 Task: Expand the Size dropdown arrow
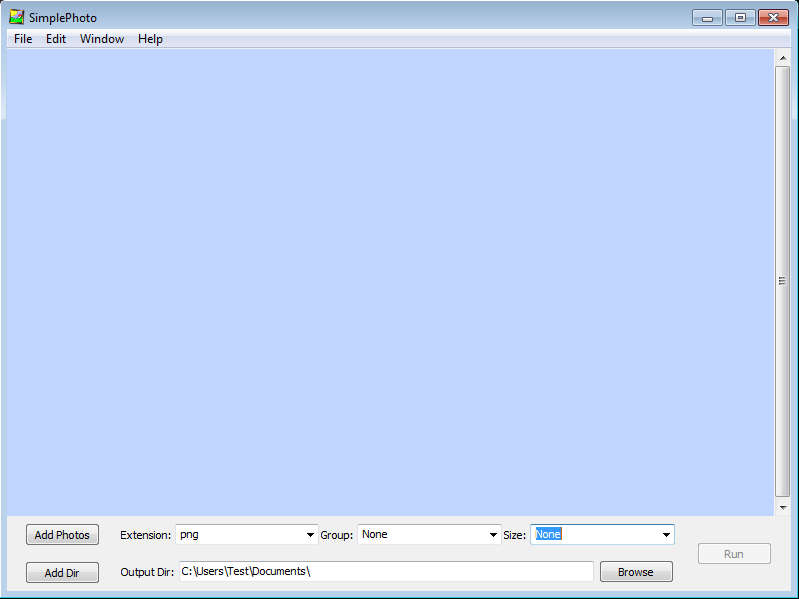pyautogui.click(x=666, y=535)
